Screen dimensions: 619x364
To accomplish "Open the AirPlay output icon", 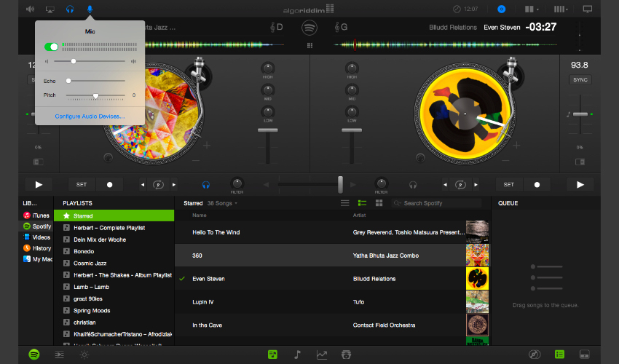I will 50,9.
